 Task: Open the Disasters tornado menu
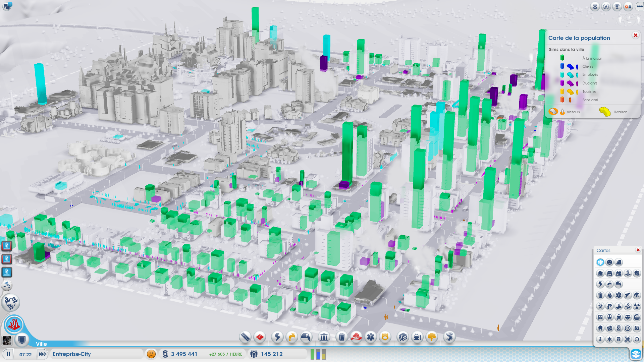[449, 337]
